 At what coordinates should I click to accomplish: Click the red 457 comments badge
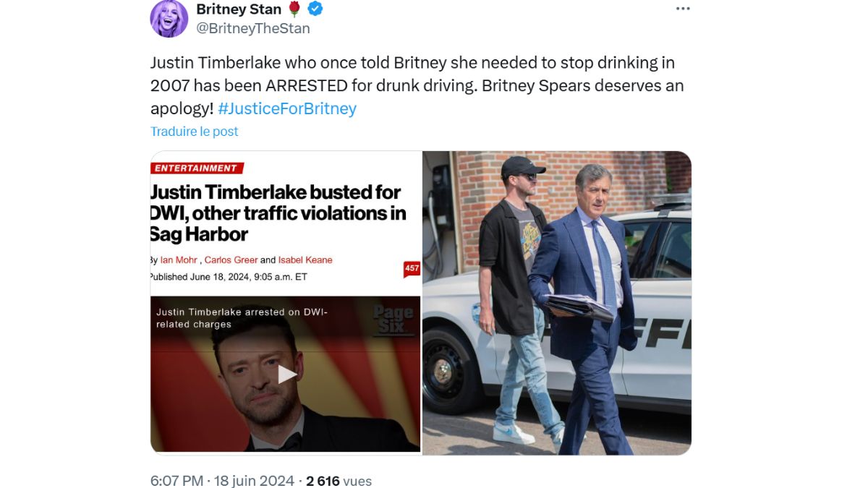[412, 269]
